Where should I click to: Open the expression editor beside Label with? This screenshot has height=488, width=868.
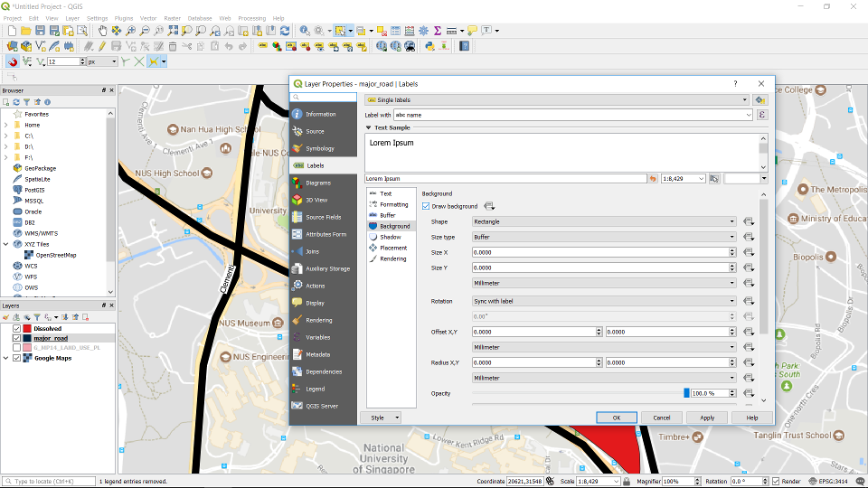click(x=762, y=115)
